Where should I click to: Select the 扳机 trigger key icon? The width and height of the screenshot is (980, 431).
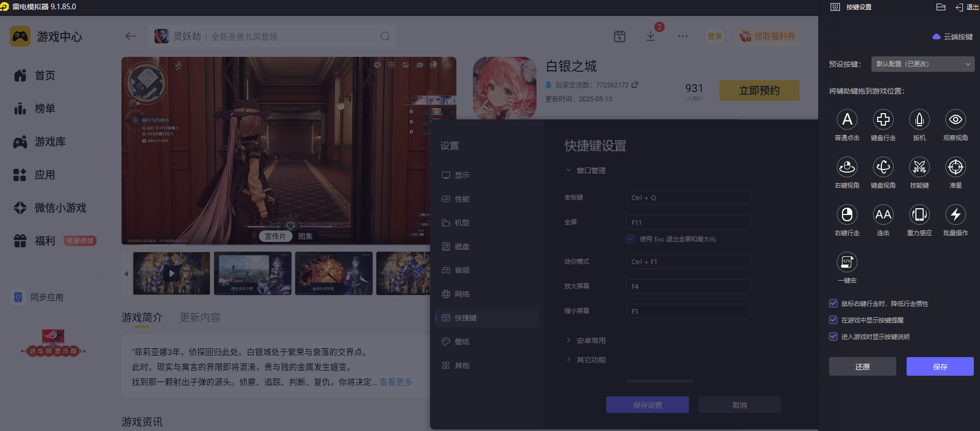tap(919, 120)
